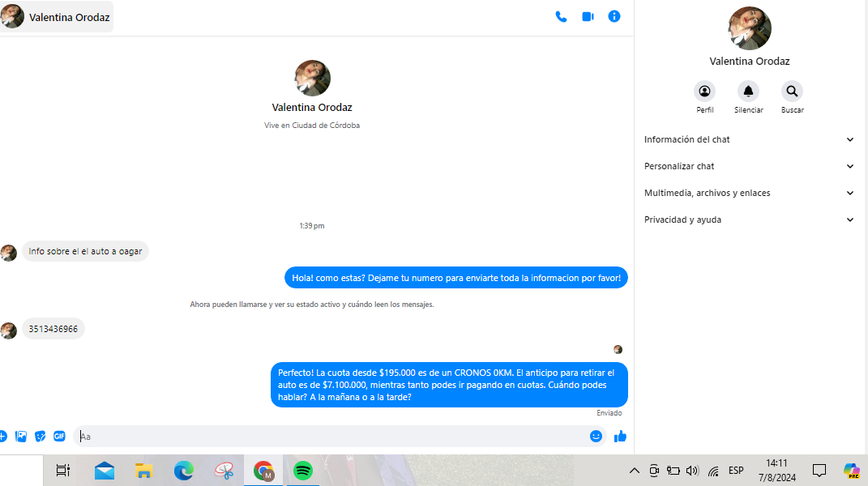This screenshot has height=486, width=868.
Task: Click sender avatar beside the phone number message
Action: pyautogui.click(x=8, y=330)
